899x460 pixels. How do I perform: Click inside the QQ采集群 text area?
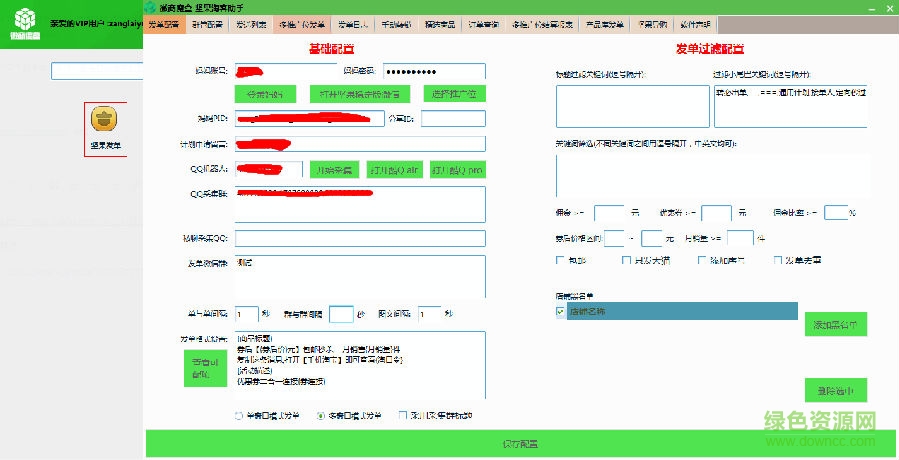360,204
